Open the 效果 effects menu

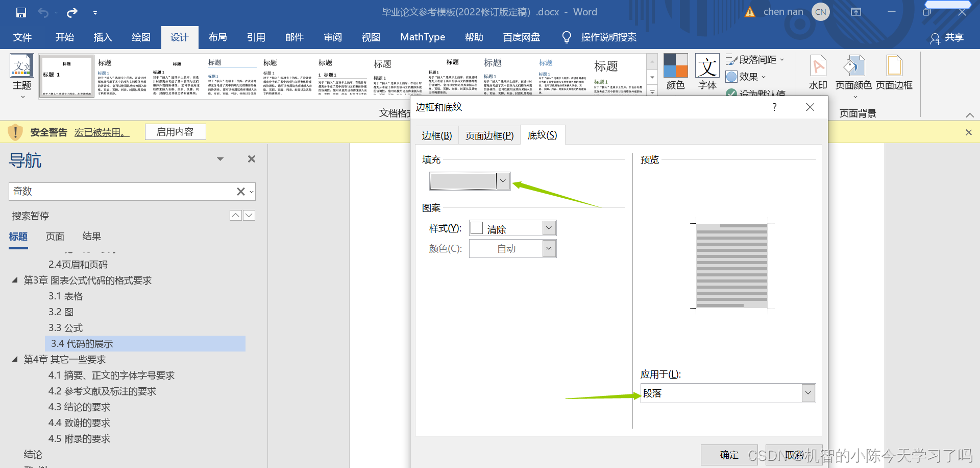click(x=746, y=77)
